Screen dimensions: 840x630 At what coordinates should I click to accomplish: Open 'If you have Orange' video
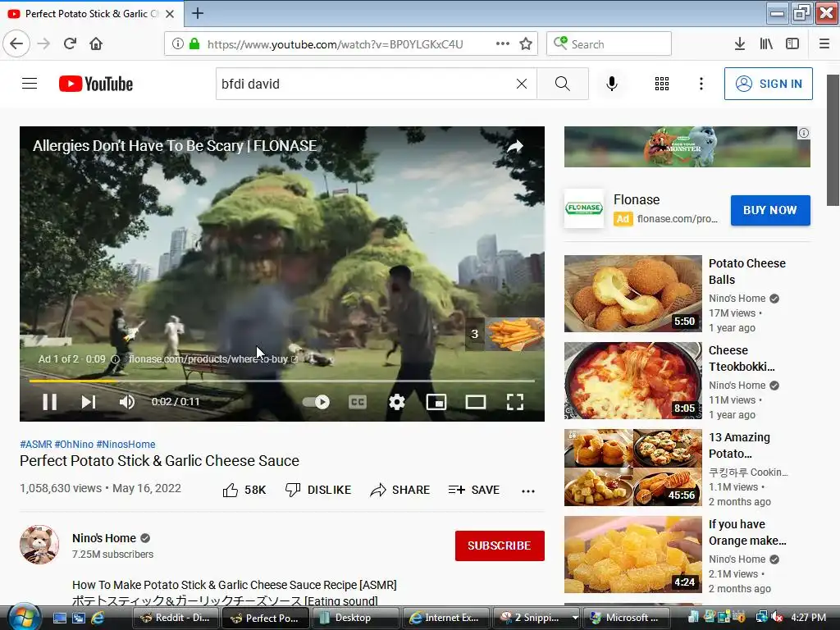pos(747,532)
